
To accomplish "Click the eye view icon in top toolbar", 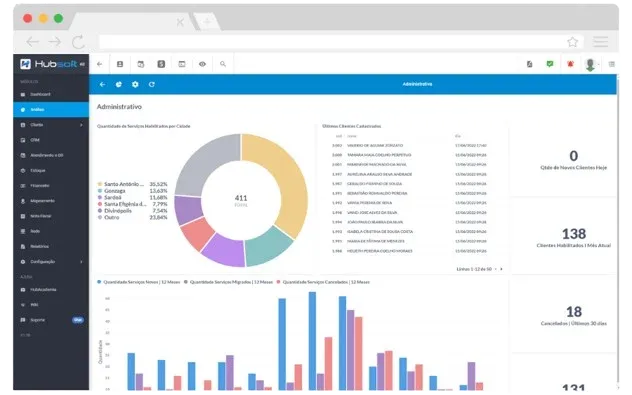I will (x=202, y=64).
